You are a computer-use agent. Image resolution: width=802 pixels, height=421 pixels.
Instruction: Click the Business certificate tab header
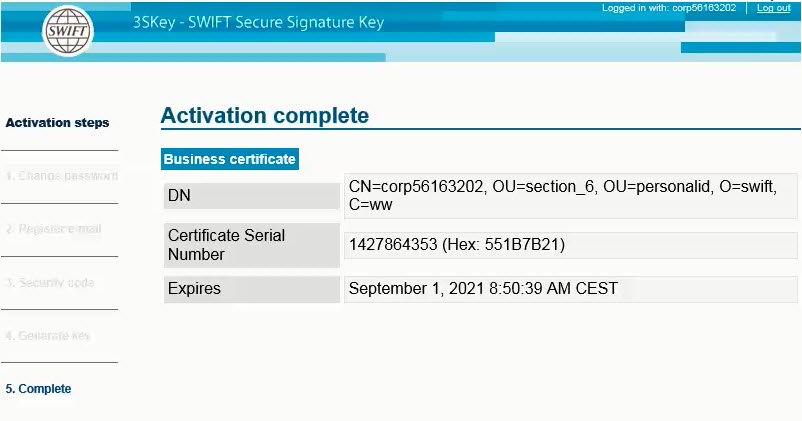pyautogui.click(x=230, y=159)
